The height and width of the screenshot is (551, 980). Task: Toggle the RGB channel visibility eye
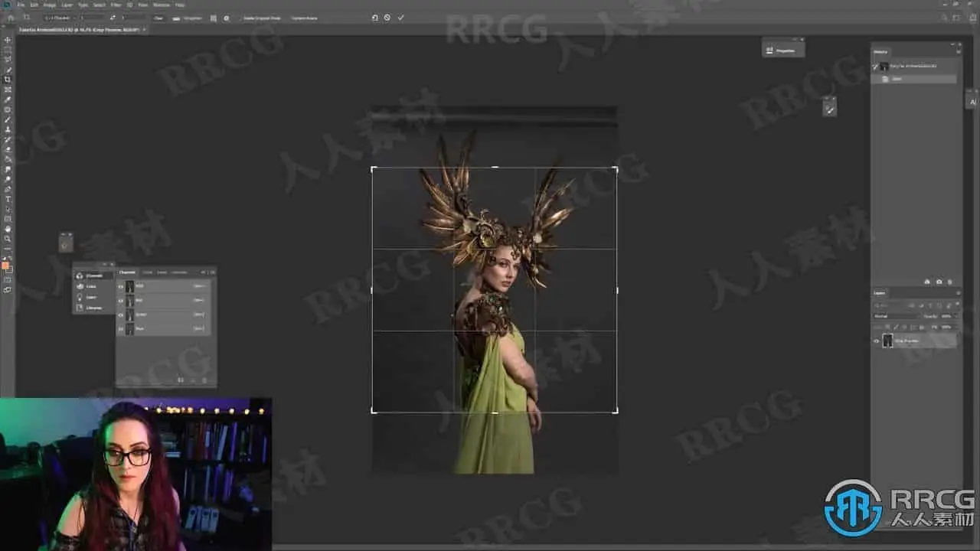121,286
